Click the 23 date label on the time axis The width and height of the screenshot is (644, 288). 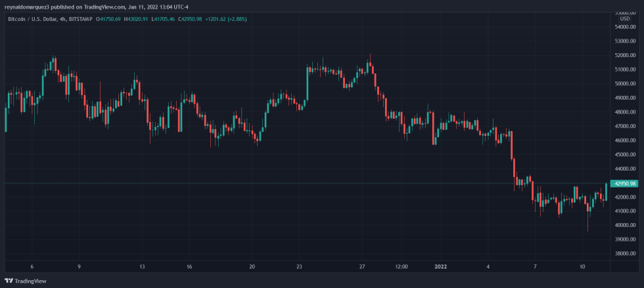299,267
